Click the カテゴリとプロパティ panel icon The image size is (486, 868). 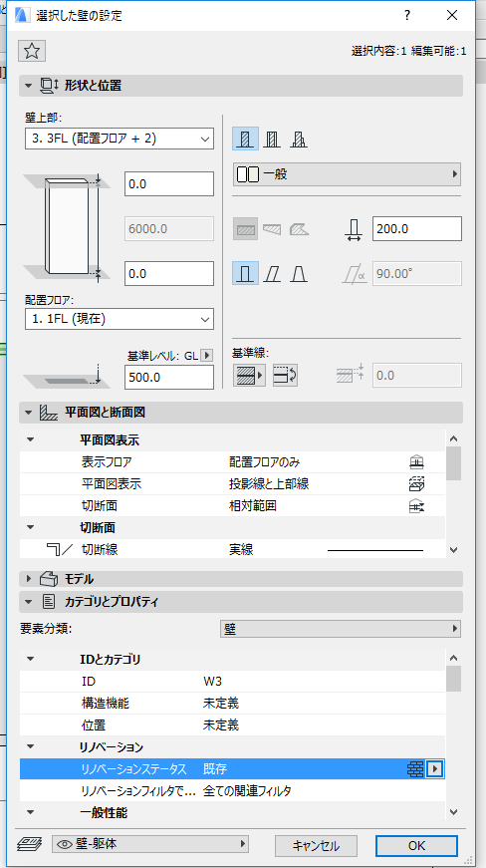pyautogui.click(x=49, y=601)
